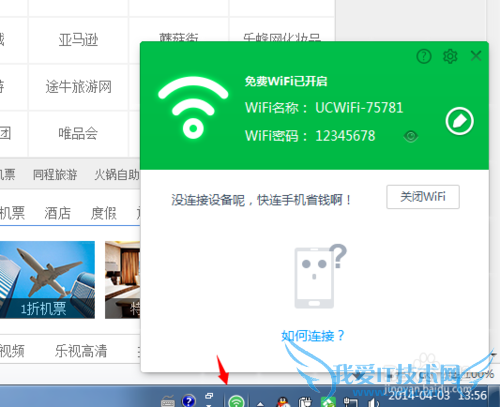This screenshot has width=500, height=407.
Task: Select WiFi name UCWiFi-75781 text
Action: pyautogui.click(x=359, y=108)
